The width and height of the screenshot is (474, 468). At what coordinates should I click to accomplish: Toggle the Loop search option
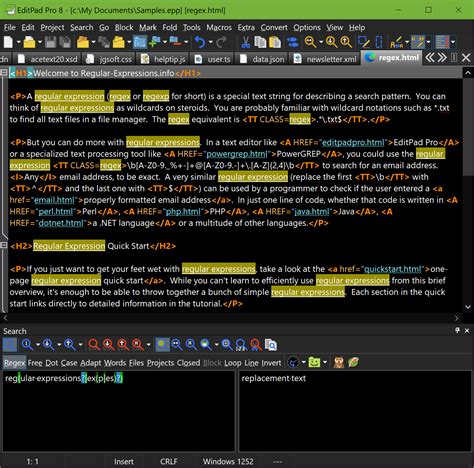[232, 363]
